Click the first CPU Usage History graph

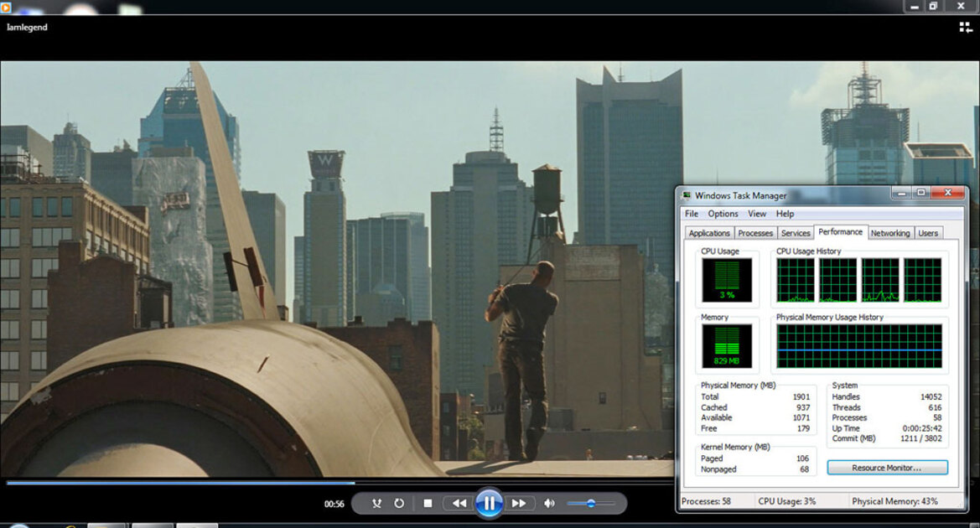(x=796, y=280)
